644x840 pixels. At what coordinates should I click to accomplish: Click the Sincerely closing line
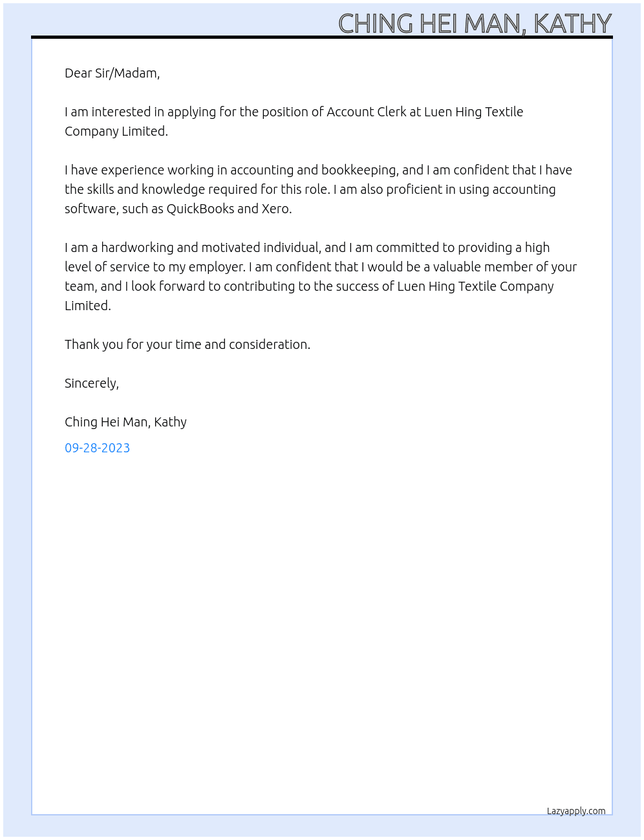click(92, 383)
